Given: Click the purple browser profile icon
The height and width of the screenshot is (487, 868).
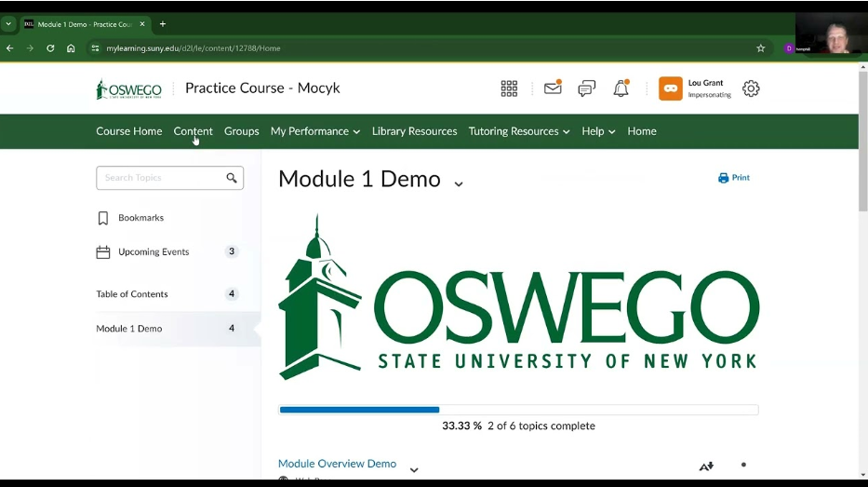Looking at the screenshot, I should (789, 48).
